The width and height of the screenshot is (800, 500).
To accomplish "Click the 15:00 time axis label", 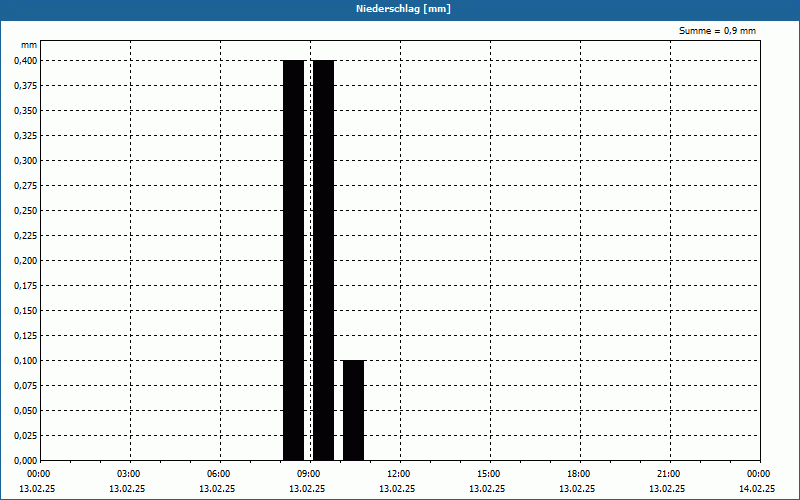I will [x=489, y=474].
